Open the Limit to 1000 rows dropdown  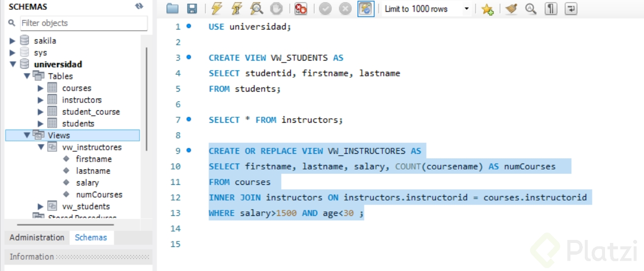point(427,9)
